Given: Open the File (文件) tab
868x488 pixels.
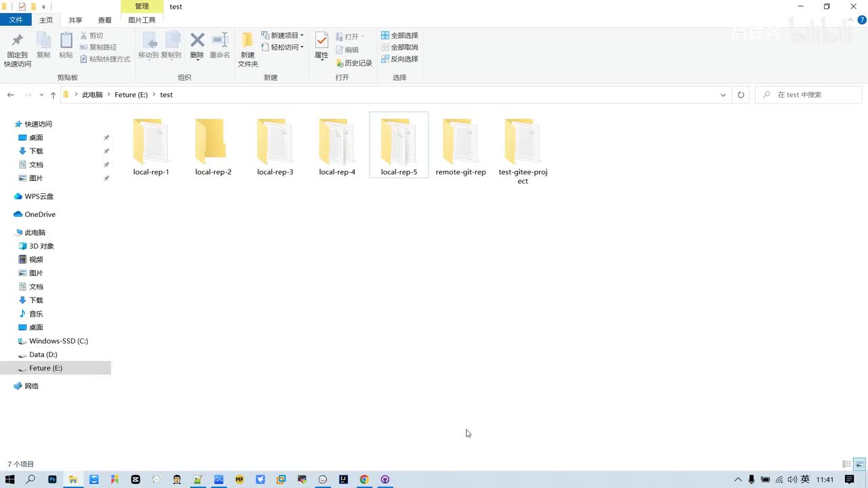Looking at the screenshot, I should pyautogui.click(x=16, y=20).
